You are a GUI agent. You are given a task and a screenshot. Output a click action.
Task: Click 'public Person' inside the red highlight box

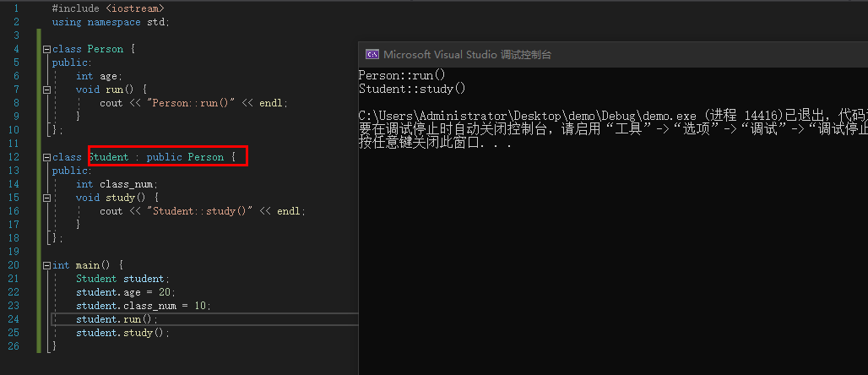click(185, 157)
